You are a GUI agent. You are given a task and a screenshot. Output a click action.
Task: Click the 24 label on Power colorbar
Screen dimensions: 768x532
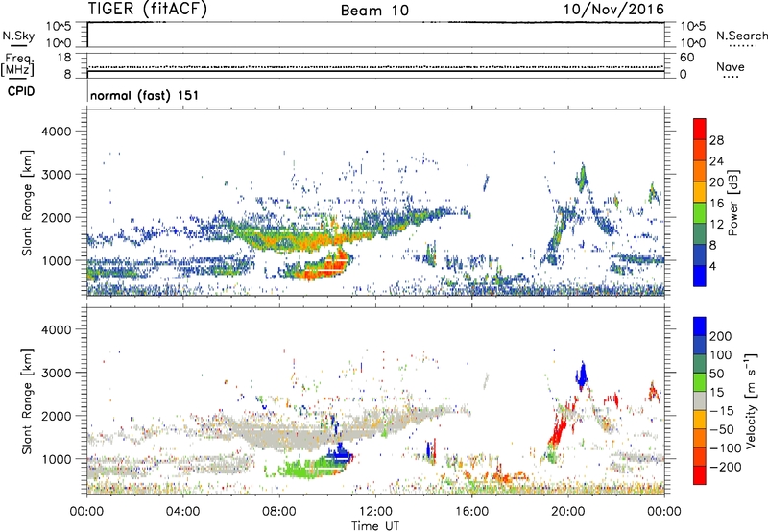[x=716, y=161]
